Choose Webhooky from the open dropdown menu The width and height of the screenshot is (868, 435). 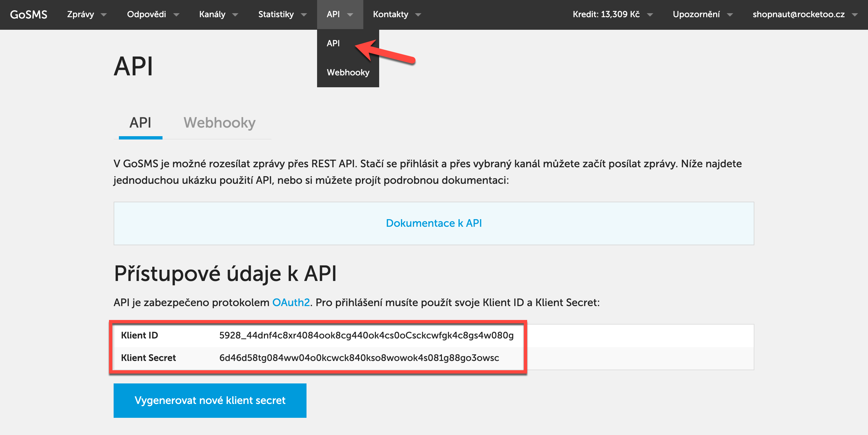click(348, 72)
